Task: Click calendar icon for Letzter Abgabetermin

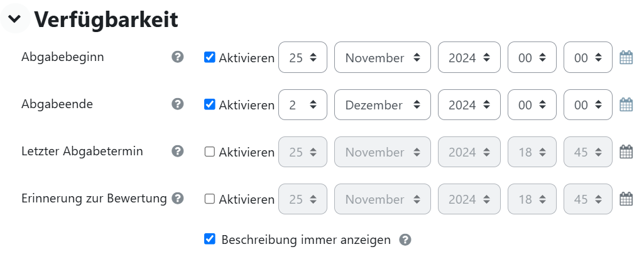Action: 626,152
